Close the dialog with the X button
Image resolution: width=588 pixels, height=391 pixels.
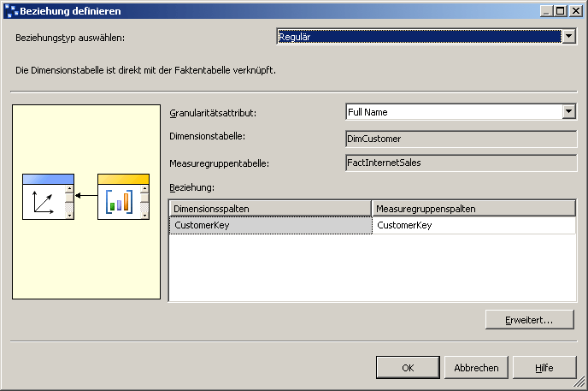[x=575, y=11]
